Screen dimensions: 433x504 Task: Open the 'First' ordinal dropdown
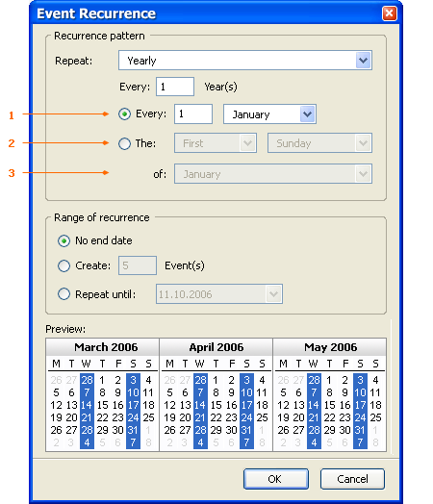(247, 143)
